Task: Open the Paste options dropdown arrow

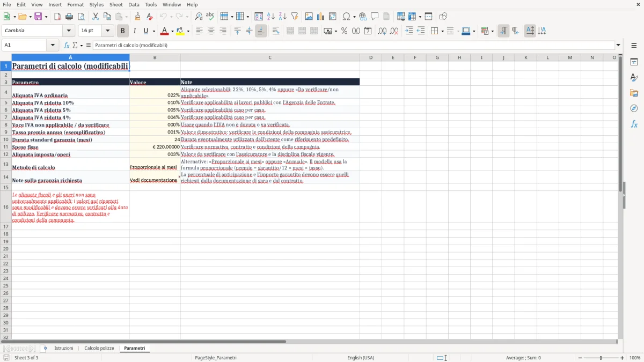Action: (x=126, y=17)
